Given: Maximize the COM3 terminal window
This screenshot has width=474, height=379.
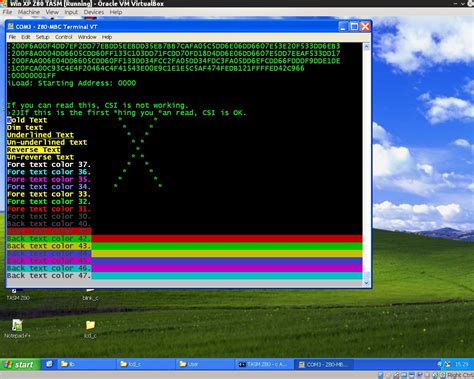Looking at the screenshot, I should pos(354,26).
